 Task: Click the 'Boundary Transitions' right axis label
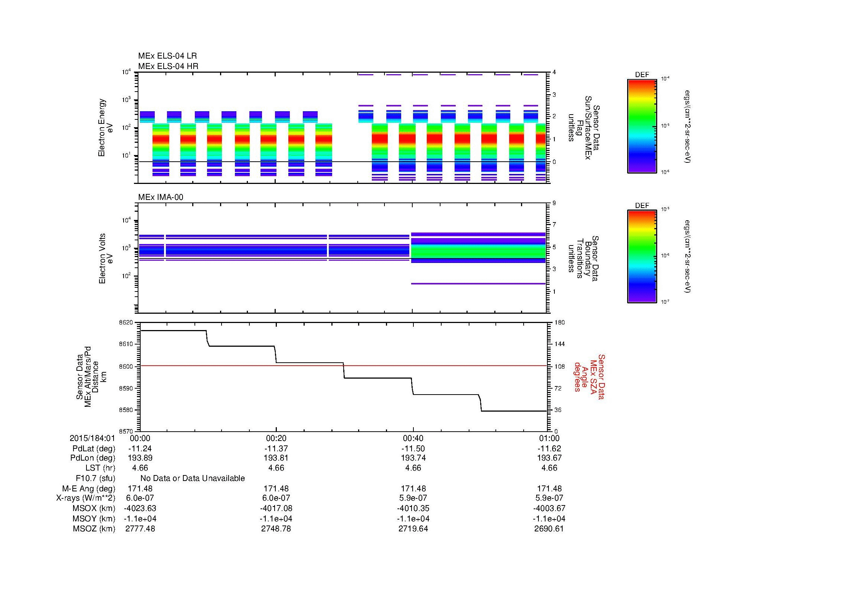tap(583, 259)
